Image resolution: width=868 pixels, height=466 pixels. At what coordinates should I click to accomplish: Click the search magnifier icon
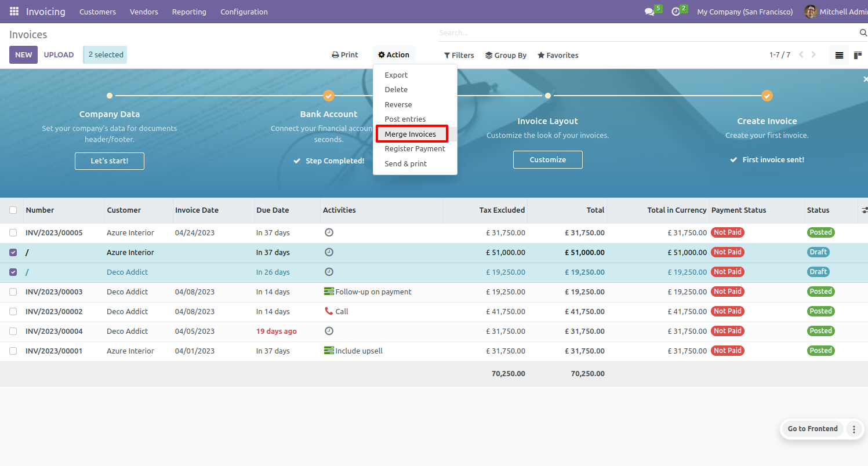point(863,33)
